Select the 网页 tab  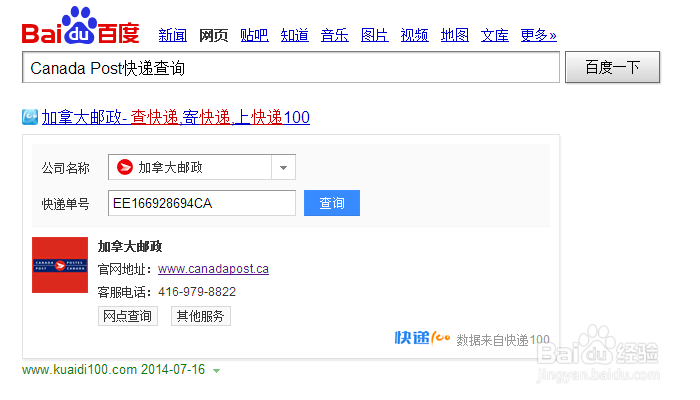click(213, 35)
